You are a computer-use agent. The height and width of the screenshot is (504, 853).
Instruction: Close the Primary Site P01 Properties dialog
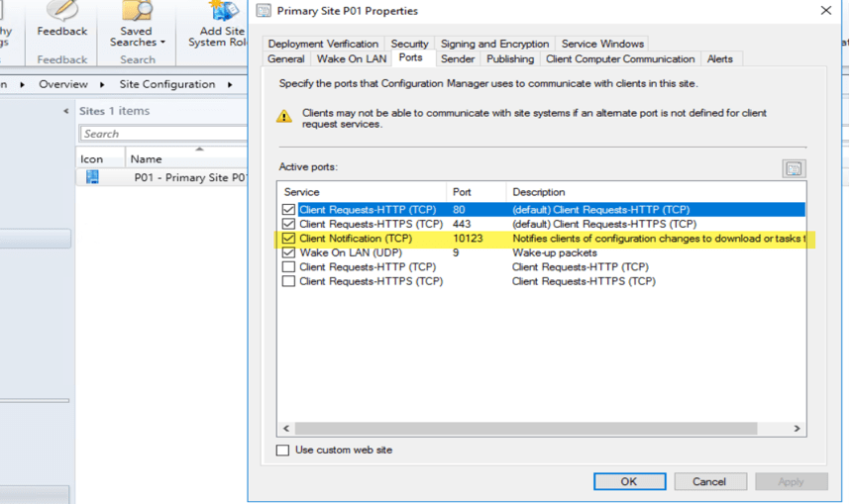(x=826, y=10)
